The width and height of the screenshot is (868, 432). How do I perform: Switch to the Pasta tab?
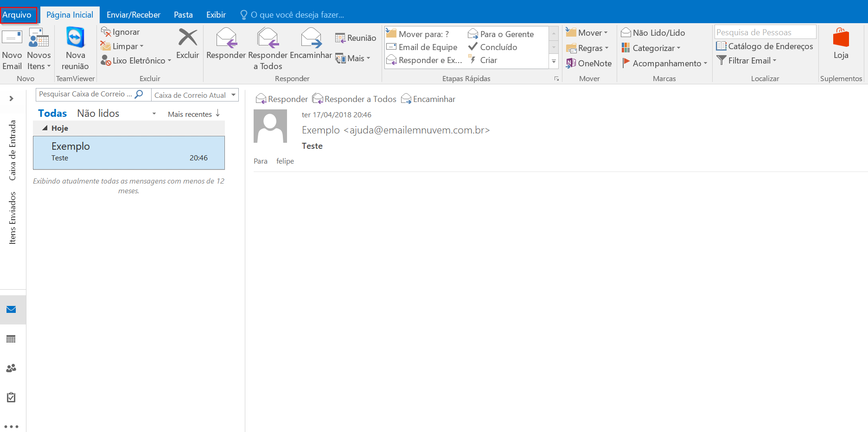coord(184,15)
